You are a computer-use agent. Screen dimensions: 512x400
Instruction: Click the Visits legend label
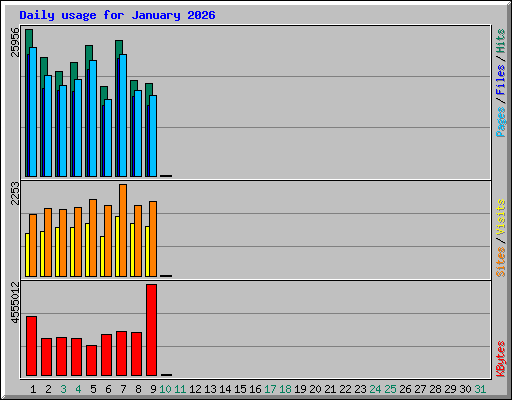click(x=500, y=217)
